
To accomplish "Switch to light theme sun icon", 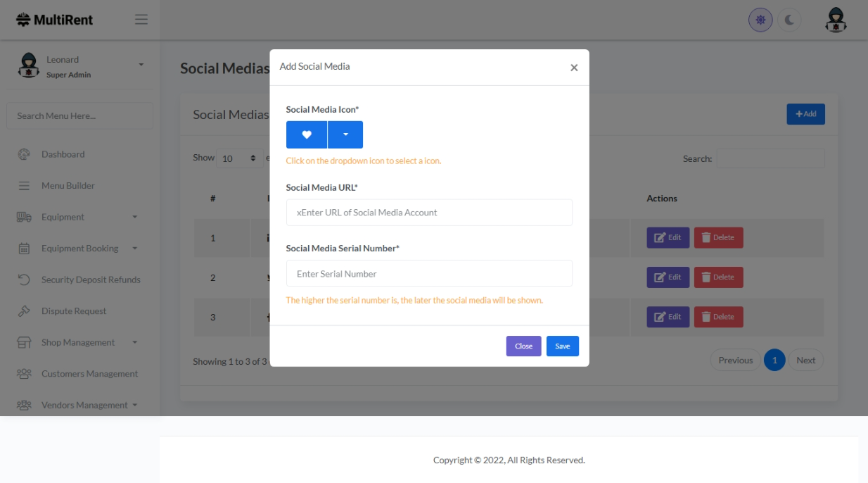I will click(760, 20).
